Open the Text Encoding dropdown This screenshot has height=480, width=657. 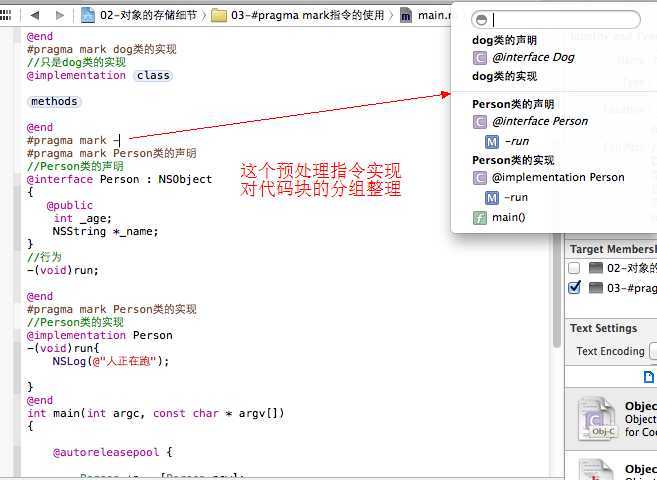coord(653,351)
